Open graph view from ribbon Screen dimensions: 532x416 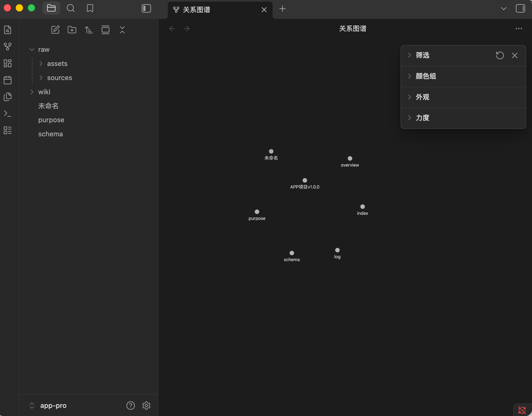click(x=8, y=47)
